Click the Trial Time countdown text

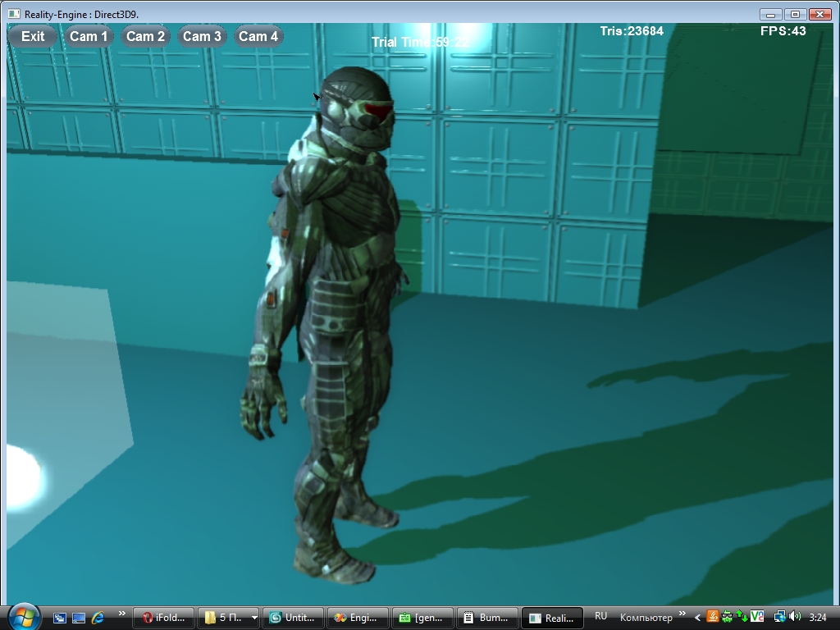421,43
